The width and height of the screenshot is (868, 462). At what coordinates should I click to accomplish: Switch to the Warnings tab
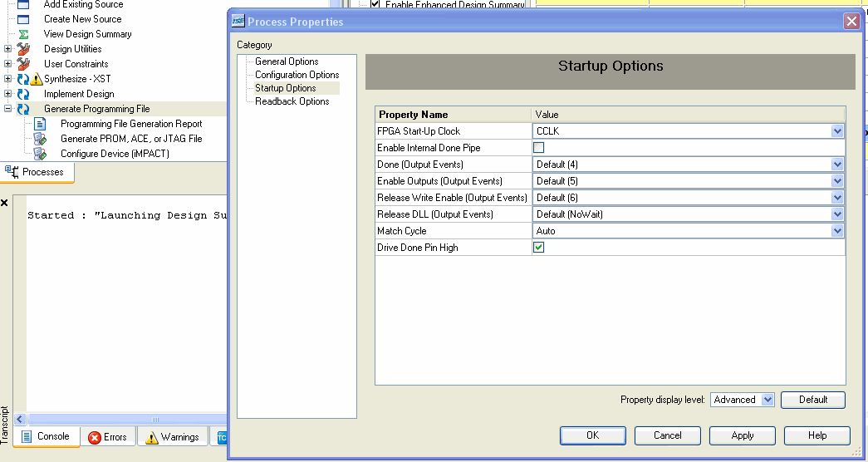point(172,437)
